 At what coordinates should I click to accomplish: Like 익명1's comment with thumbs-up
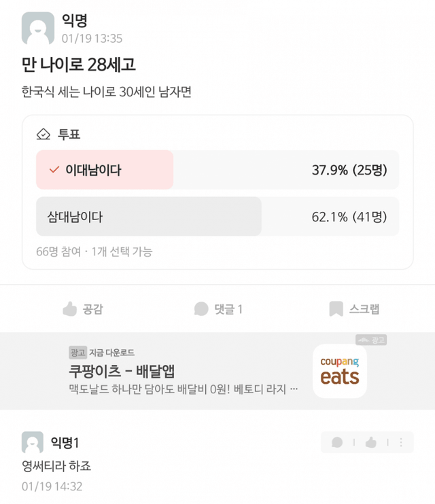click(370, 443)
